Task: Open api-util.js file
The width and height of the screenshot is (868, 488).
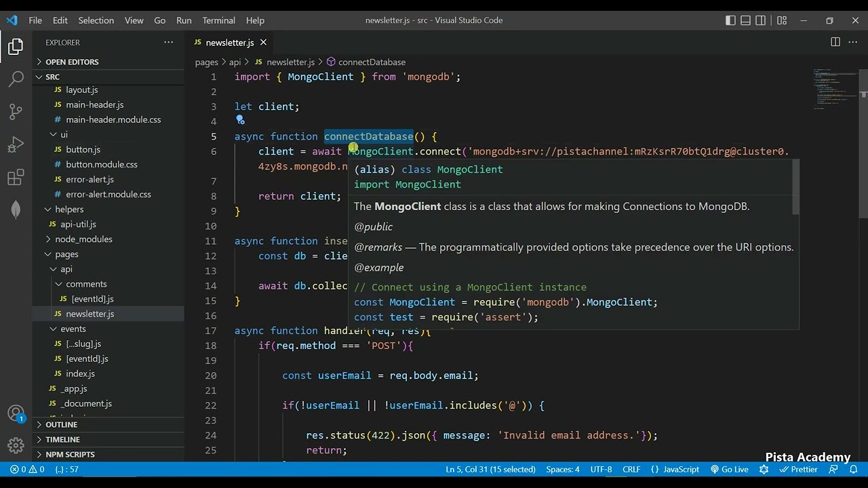Action: point(108,224)
